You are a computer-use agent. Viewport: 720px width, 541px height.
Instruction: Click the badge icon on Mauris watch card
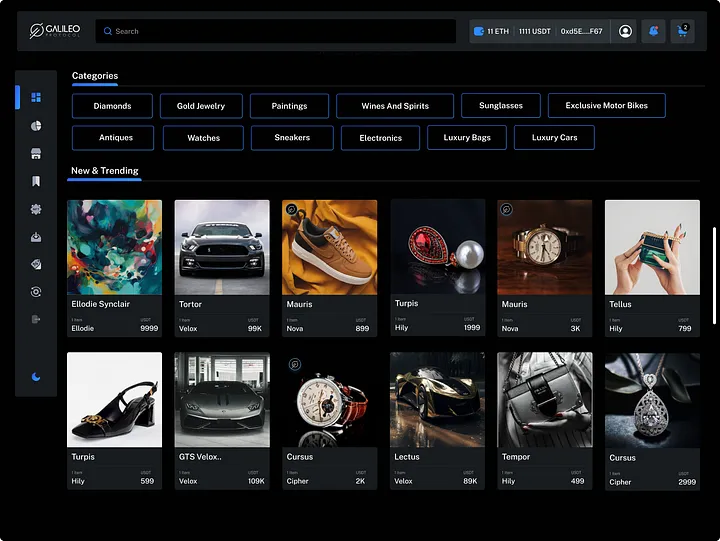pyautogui.click(x=506, y=209)
